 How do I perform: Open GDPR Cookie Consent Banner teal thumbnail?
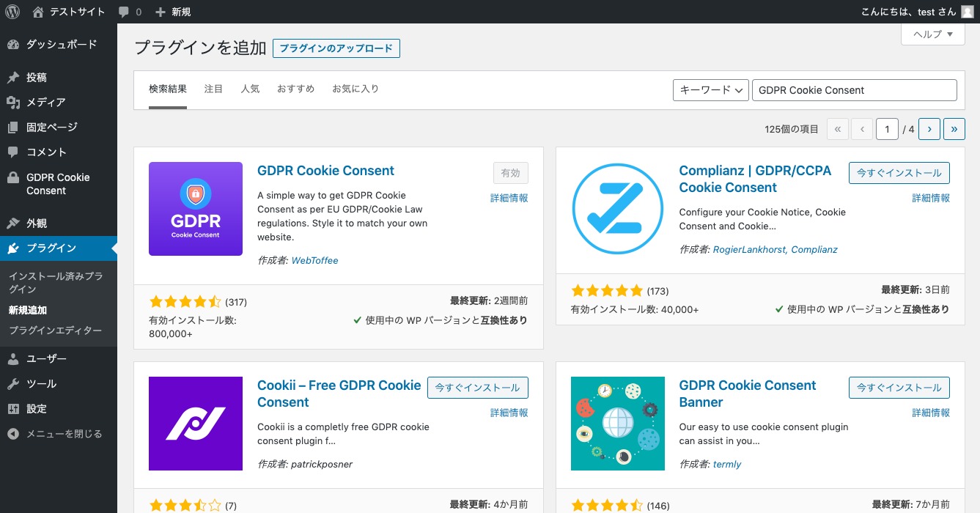coord(618,424)
